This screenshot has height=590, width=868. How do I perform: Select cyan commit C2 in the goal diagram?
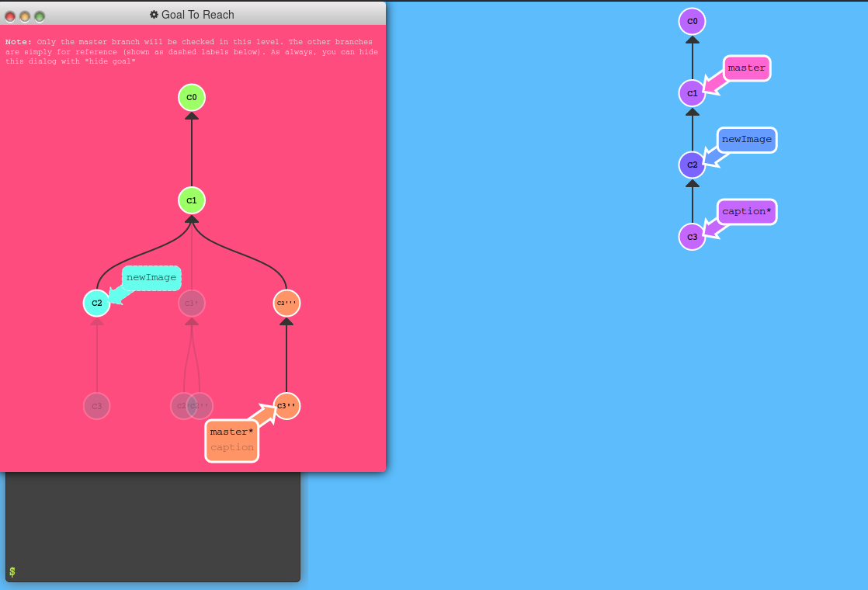pos(96,303)
